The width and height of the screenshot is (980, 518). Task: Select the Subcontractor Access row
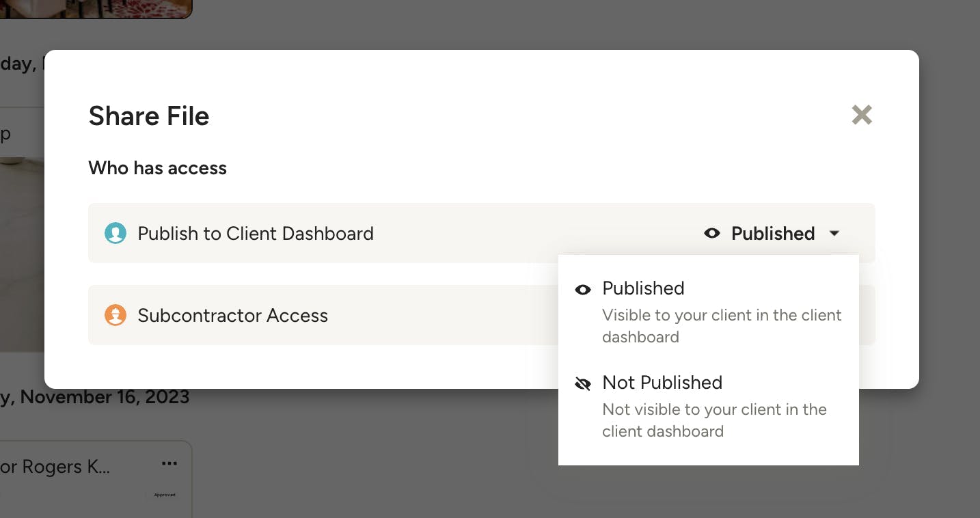click(232, 316)
